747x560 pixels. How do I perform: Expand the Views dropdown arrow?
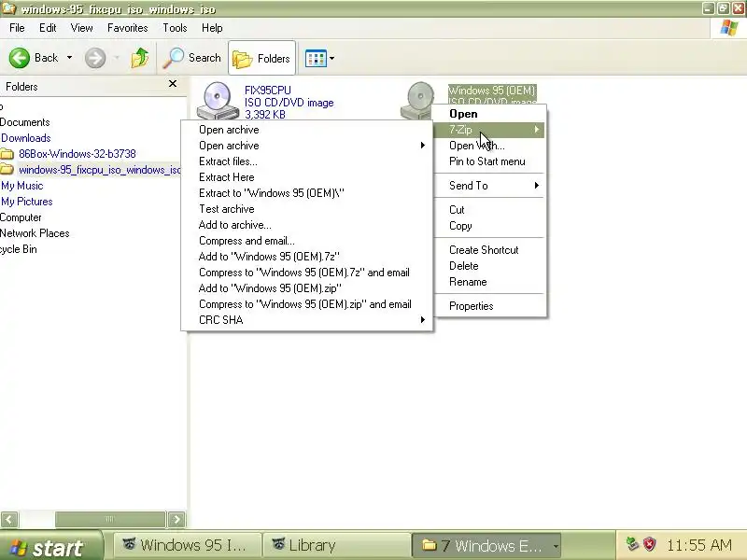[332, 59]
